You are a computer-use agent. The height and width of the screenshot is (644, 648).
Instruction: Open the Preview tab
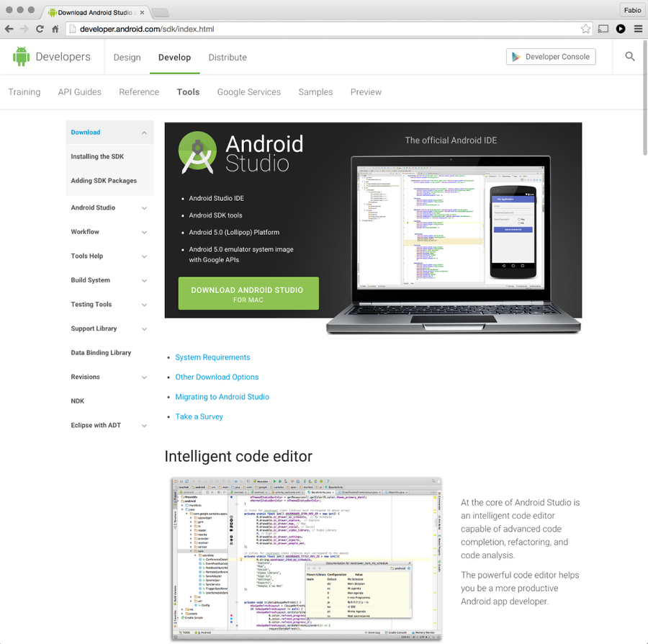(366, 91)
